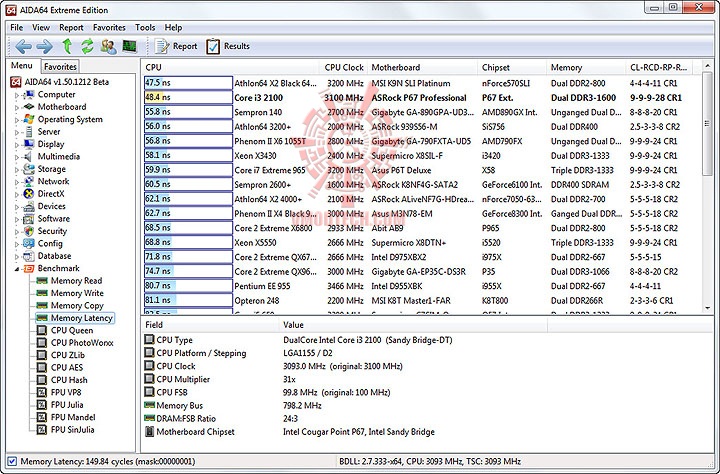Expand the Operating System node
720x474 pixels.
[17, 120]
